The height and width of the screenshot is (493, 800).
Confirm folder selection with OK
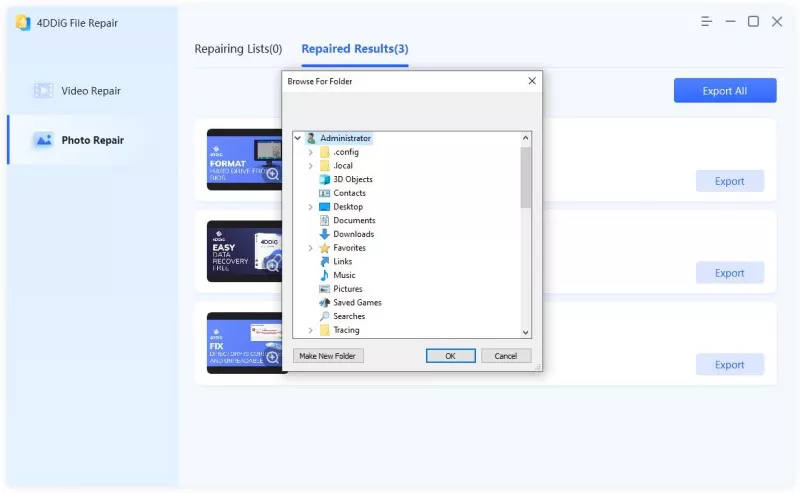451,356
